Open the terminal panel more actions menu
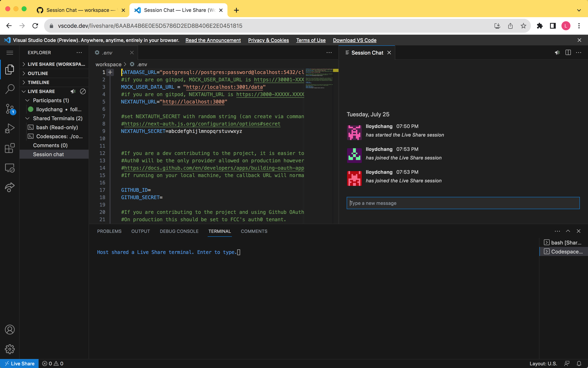This screenshot has width=588, height=368. (x=557, y=231)
